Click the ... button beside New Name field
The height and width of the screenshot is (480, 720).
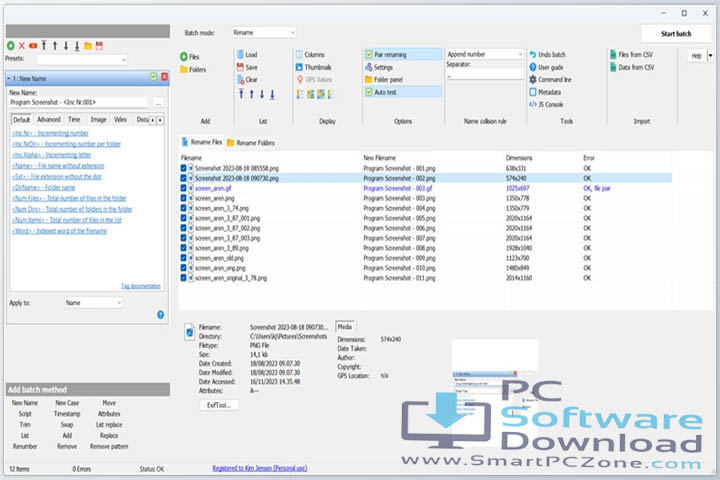[158, 102]
